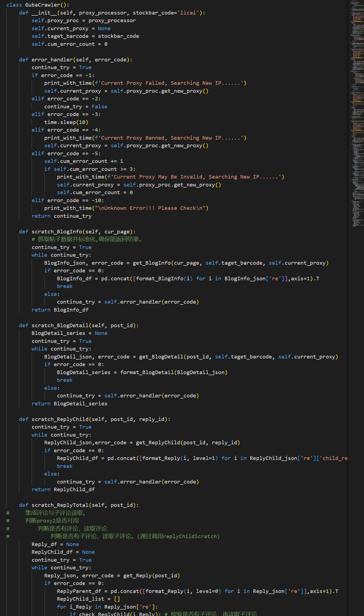Viewport: 364px width, 616px height.
Task: Click the time.sleep(10) call
Action: point(66,122)
